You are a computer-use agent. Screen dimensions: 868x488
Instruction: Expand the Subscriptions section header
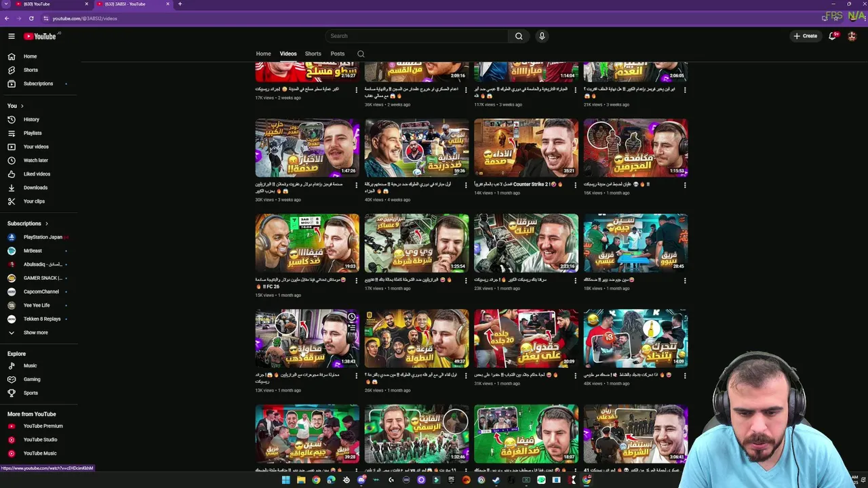(28, 223)
